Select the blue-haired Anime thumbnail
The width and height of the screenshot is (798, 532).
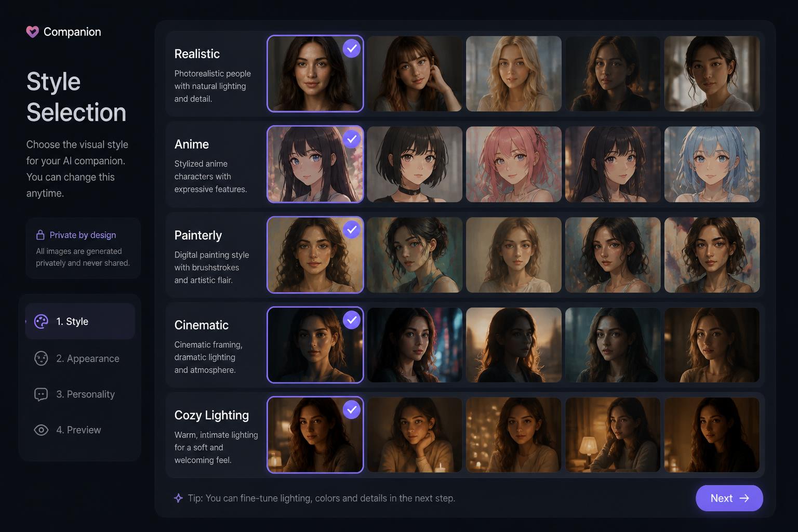coord(712,164)
